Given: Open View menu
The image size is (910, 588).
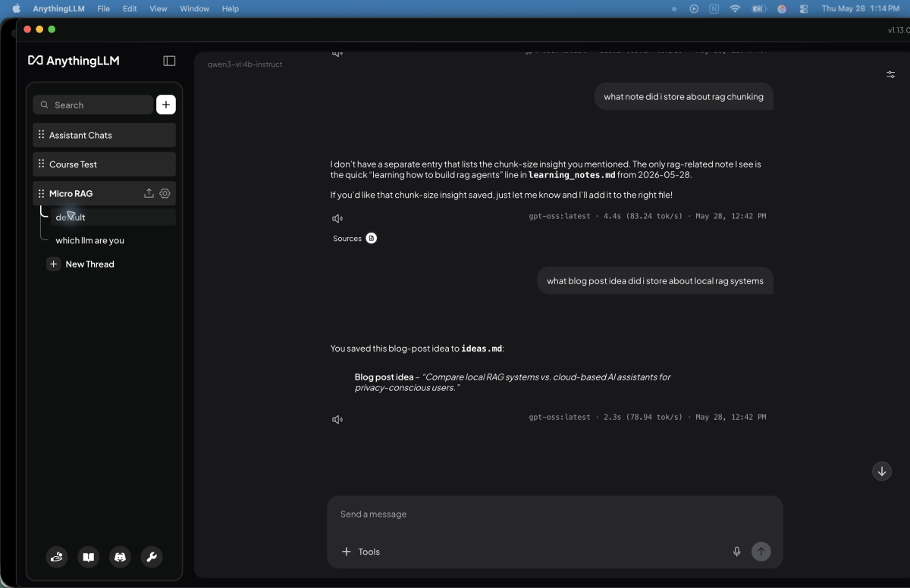Looking at the screenshot, I should pyautogui.click(x=158, y=8).
